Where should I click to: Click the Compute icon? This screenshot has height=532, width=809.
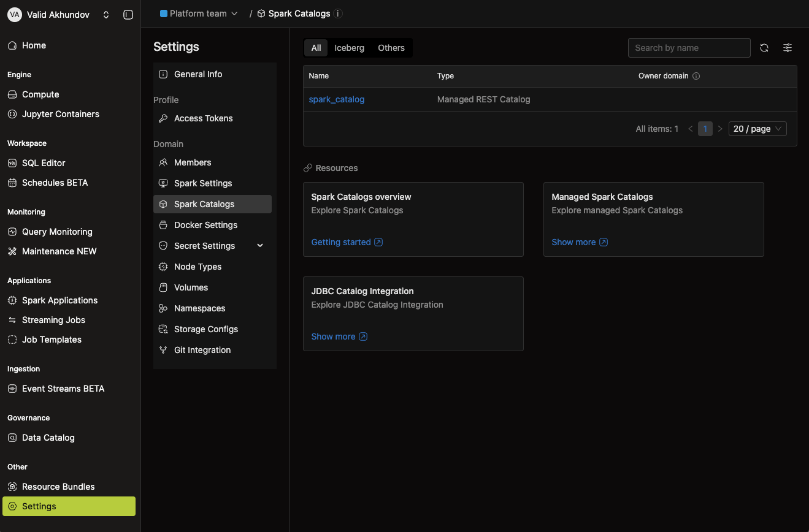click(x=12, y=94)
